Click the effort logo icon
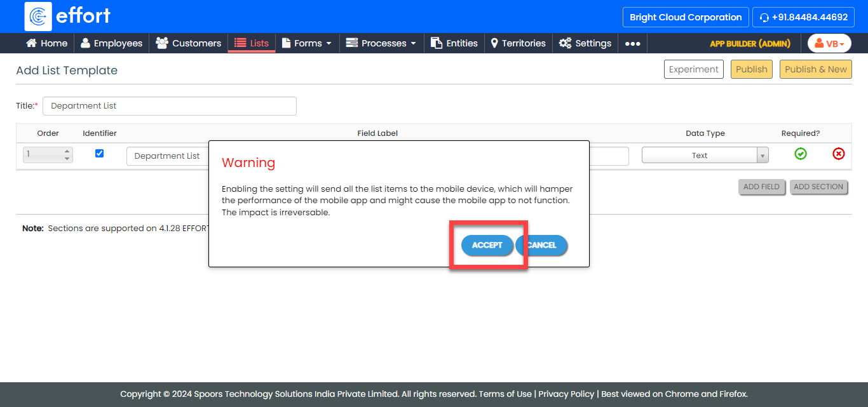The image size is (868, 407). coord(38,17)
